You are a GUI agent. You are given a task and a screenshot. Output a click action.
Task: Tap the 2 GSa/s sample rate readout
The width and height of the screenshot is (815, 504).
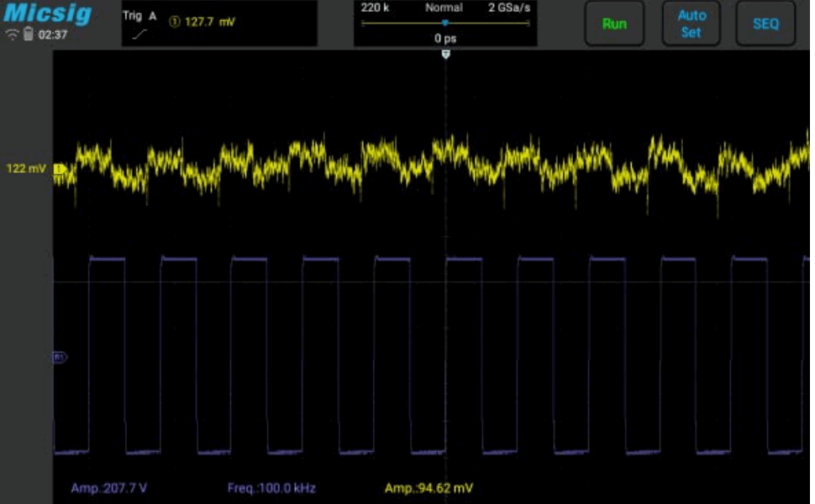tap(509, 8)
